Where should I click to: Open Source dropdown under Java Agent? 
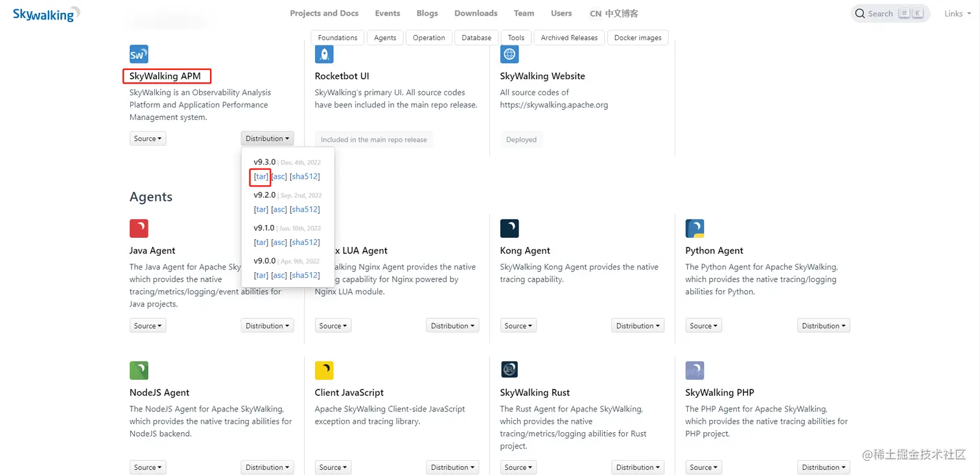pos(148,326)
